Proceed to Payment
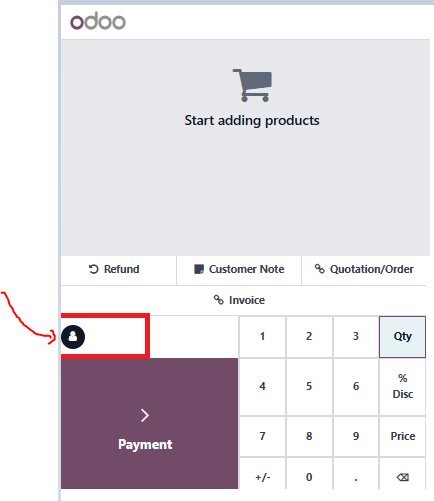 (x=150, y=424)
